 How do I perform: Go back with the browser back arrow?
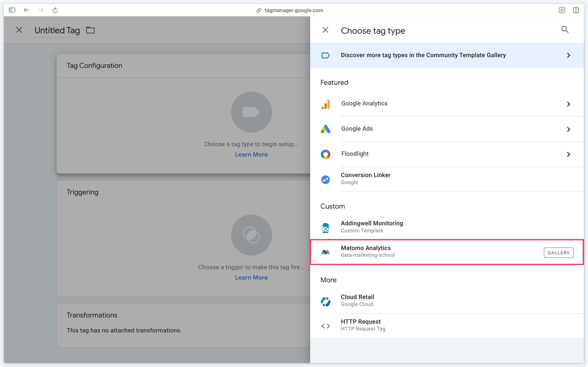click(x=26, y=10)
